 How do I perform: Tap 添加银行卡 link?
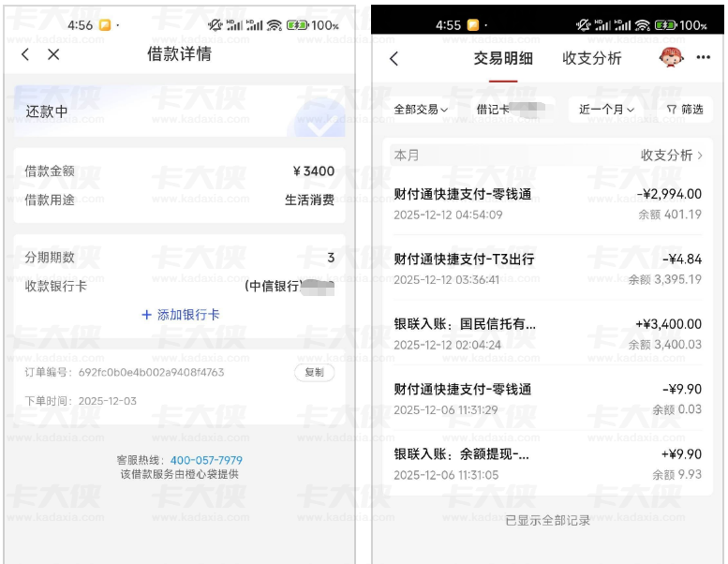pyautogui.click(x=188, y=315)
